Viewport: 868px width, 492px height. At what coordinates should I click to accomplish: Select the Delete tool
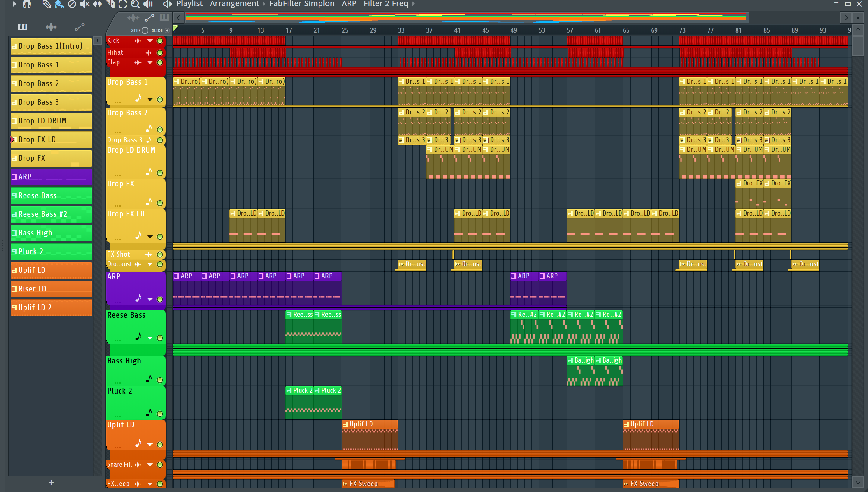(72, 4)
